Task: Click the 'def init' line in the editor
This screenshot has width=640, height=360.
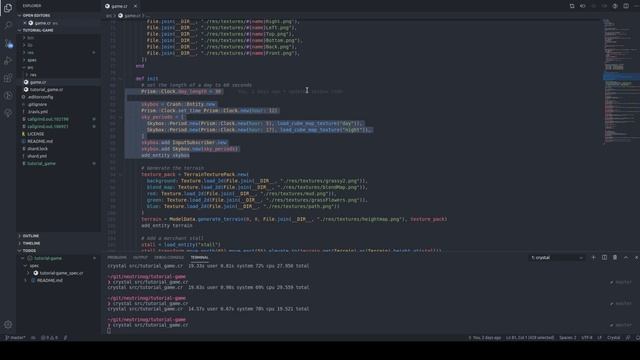Action: [147, 78]
